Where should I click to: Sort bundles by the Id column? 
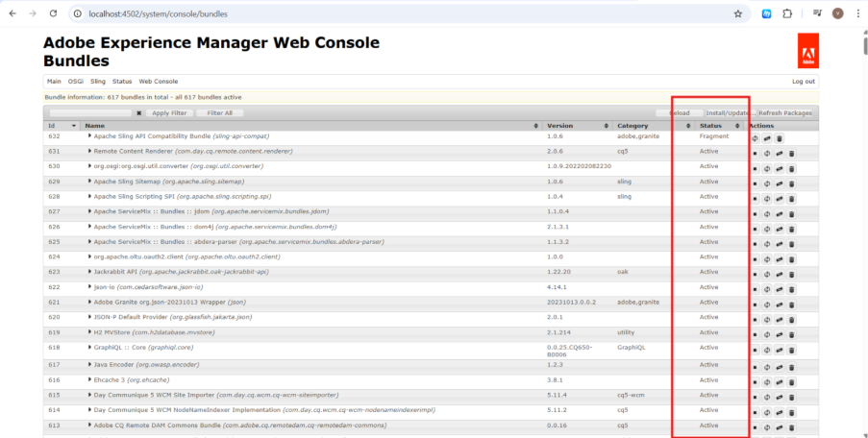coord(62,126)
